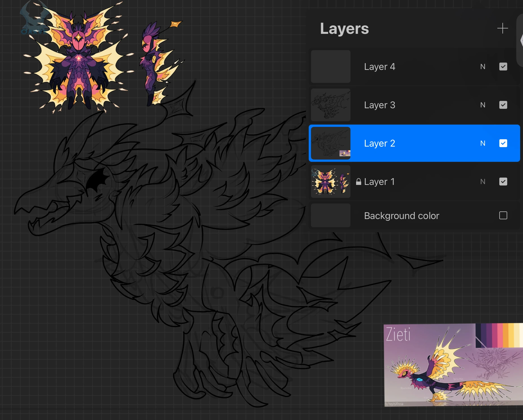Hide Layer 4 using its visibility checkbox
The height and width of the screenshot is (420, 523).
[503, 67]
